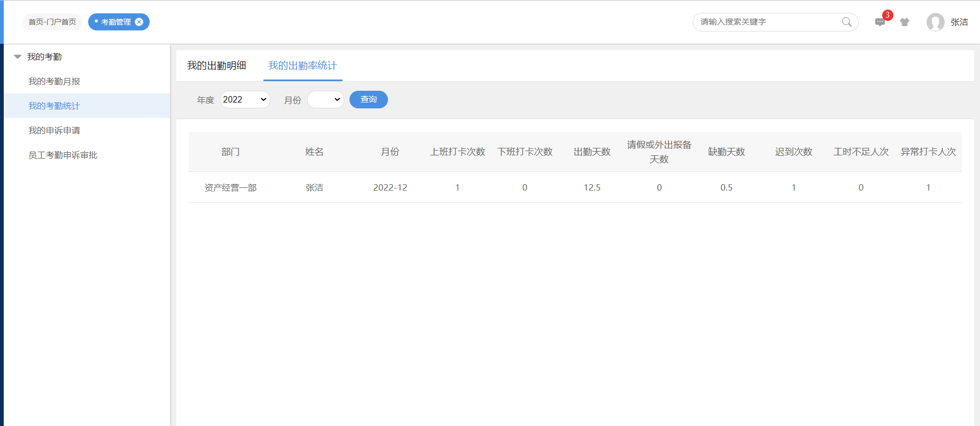
Task: Open the 月份 month dropdown
Action: coord(325,100)
